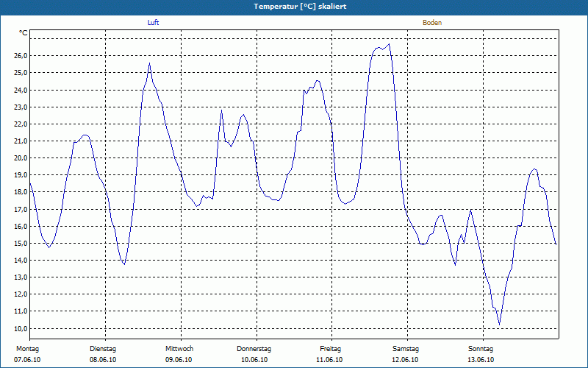
Task: Click the date 08.06.10
Action: 103,360
